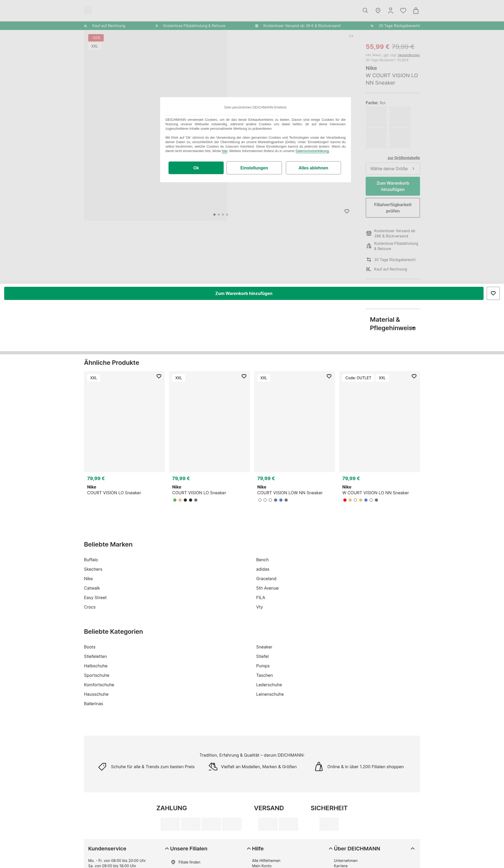Open zur Größentabelle link

pyautogui.click(x=403, y=158)
